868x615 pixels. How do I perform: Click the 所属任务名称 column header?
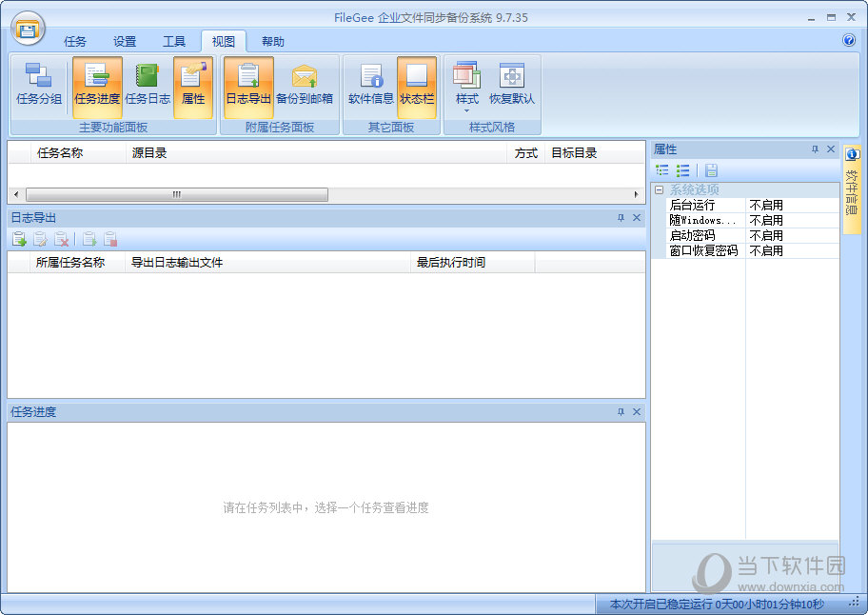coord(77,263)
